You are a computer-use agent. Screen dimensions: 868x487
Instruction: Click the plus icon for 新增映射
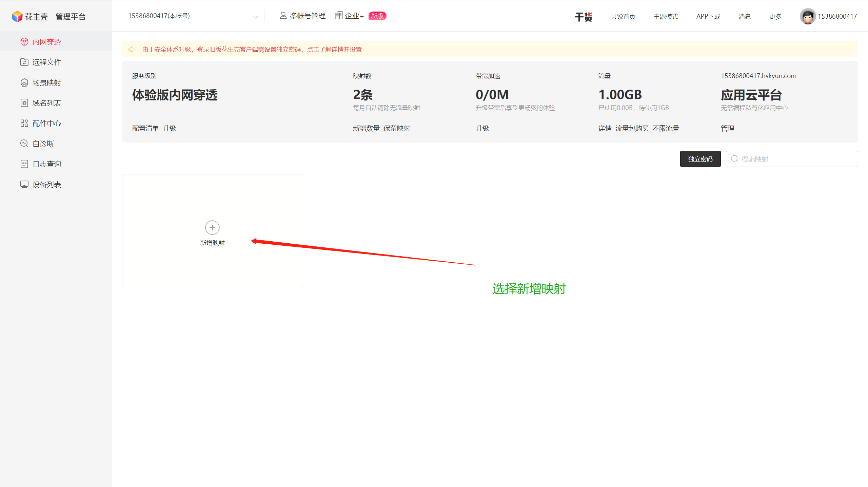[x=212, y=227]
